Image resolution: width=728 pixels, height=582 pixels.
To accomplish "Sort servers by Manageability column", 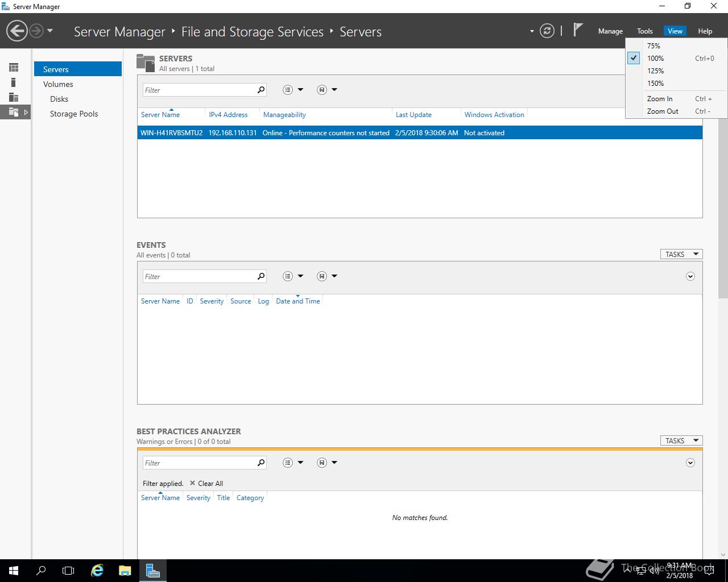I will tap(284, 114).
